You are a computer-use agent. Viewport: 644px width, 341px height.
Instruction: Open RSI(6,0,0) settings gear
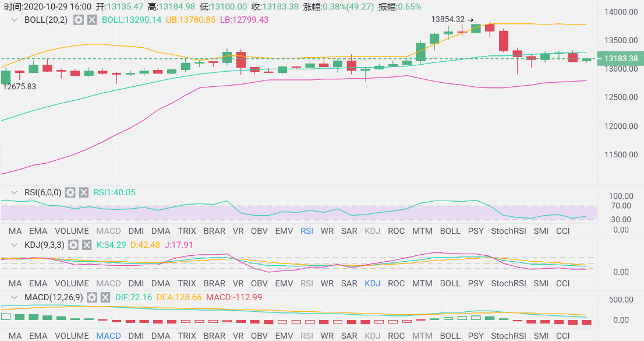tap(70, 192)
